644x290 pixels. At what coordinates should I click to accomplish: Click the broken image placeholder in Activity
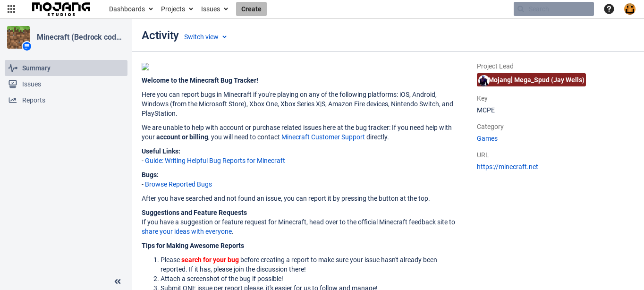(145, 67)
